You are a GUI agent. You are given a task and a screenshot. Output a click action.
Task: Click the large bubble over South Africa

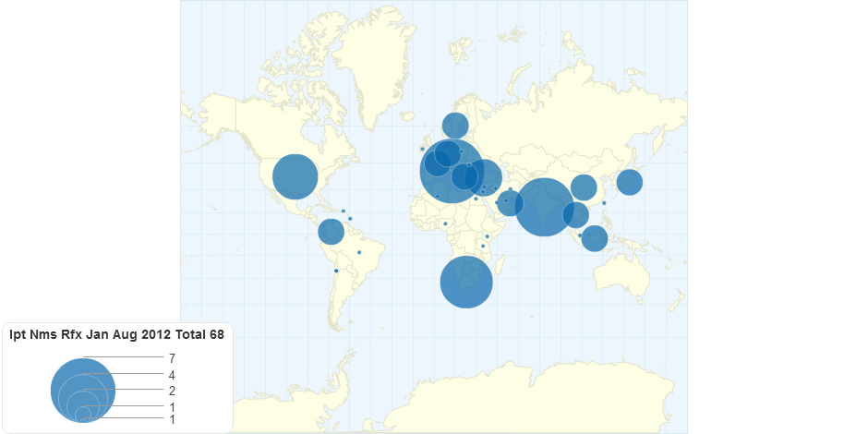coord(466,282)
